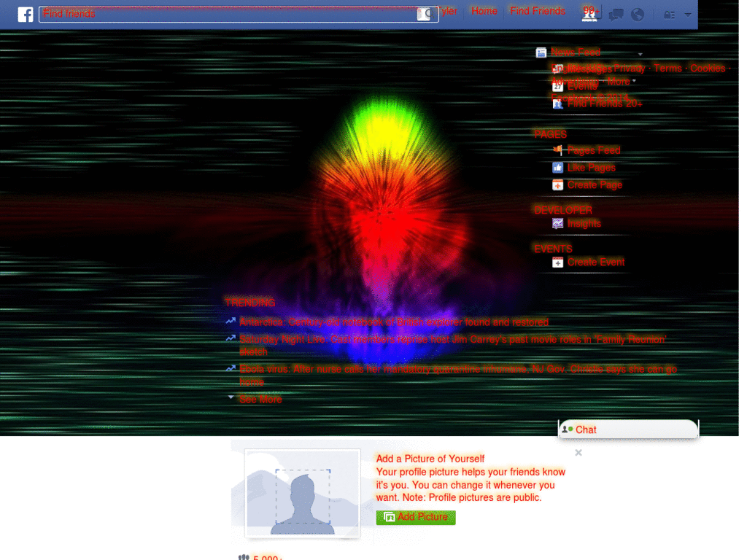Image resolution: width=747 pixels, height=560 pixels.
Task: Open the Privacy footer link
Action: (x=630, y=68)
